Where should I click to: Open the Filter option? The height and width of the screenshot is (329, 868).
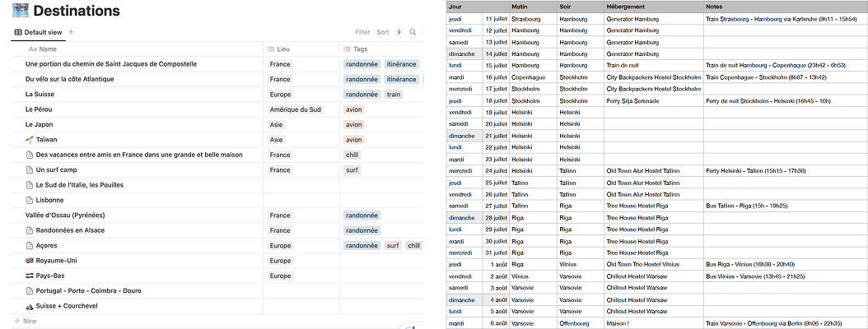coord(362,32)
